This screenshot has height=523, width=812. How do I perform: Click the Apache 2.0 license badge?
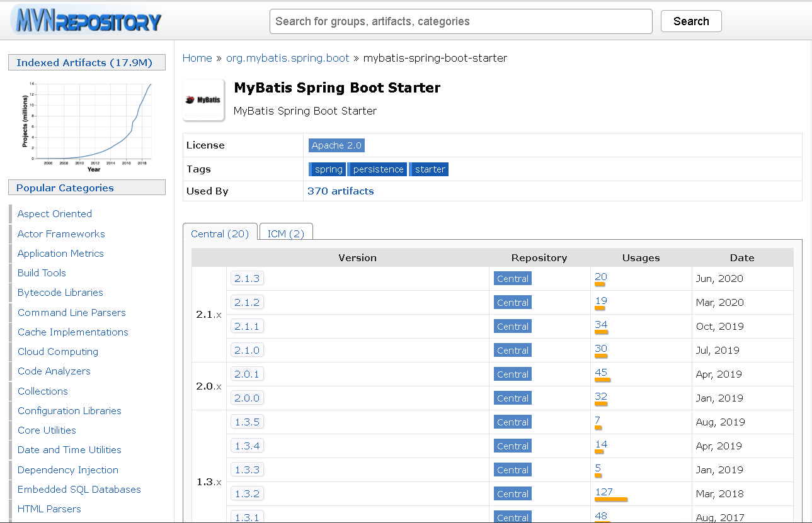point(336,145)
